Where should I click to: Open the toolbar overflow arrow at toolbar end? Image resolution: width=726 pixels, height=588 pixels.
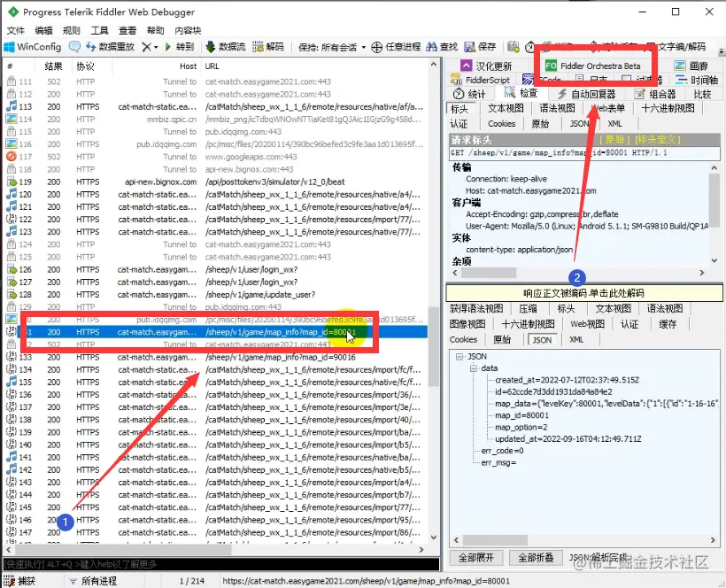[721, 51]
